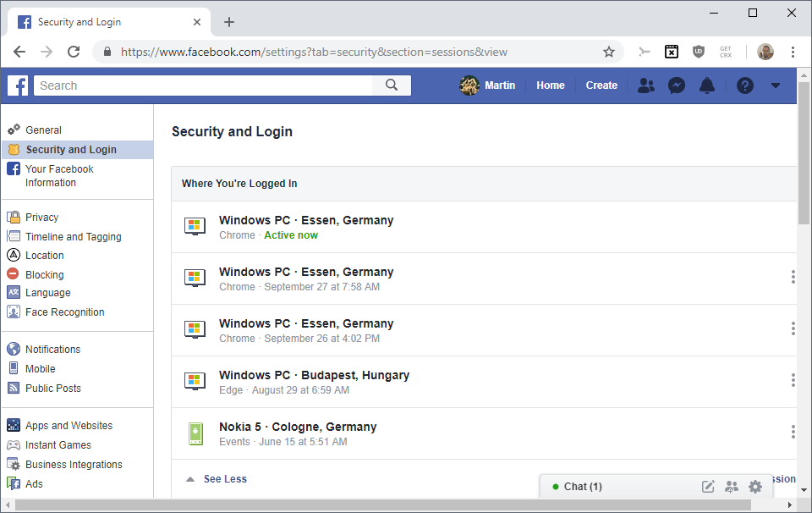812x513 pixels.
Task: Compose a new message from chat bar
Action: click(x=708, y=487)
